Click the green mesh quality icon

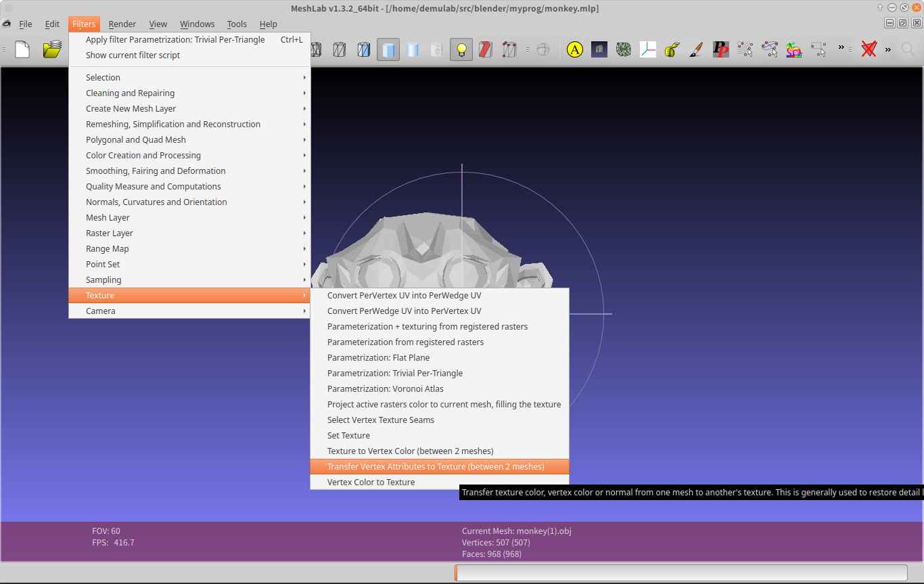[x=624, y=49]
